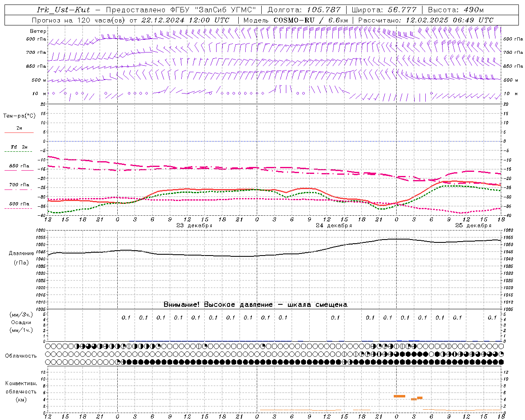Click the Осадки precipitation label
Image resolution: width=525 pixels, height=420 pixels.
[x=21, y=322]
